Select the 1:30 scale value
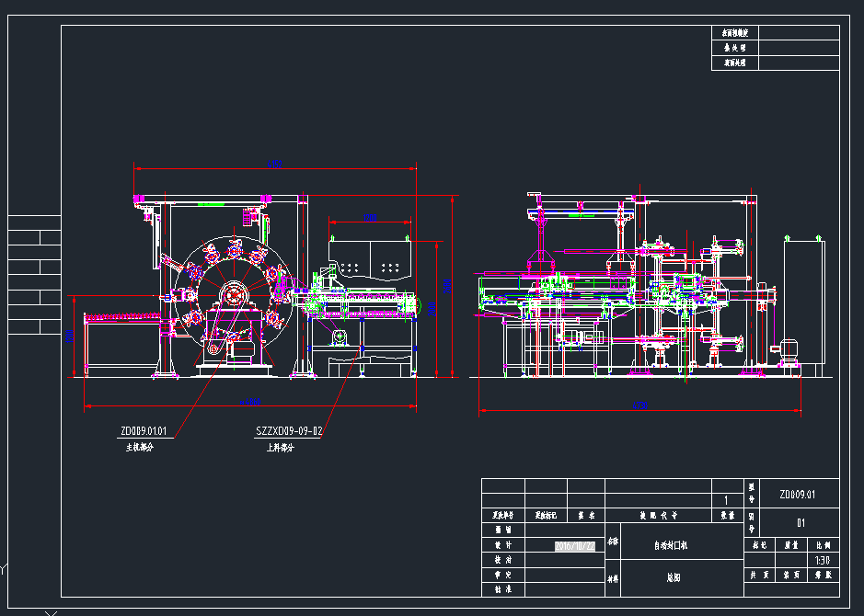Image resolution: width=864 pixels, height=616 pixels. (x=822, y=561)
